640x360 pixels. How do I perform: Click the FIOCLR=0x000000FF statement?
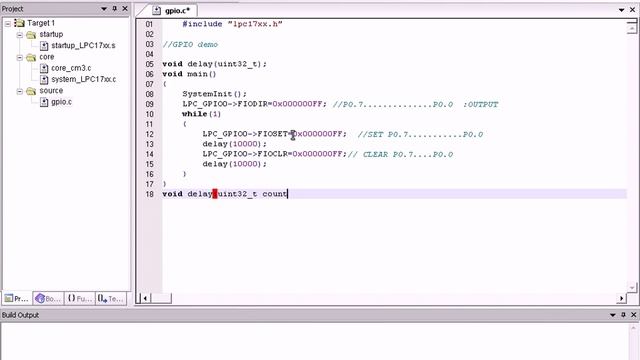coord(274,154)
